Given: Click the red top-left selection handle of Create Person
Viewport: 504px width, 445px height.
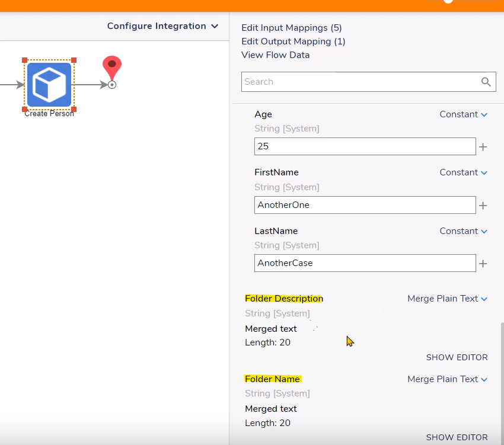Looking at the screenshot, I should tap(24, 60).
